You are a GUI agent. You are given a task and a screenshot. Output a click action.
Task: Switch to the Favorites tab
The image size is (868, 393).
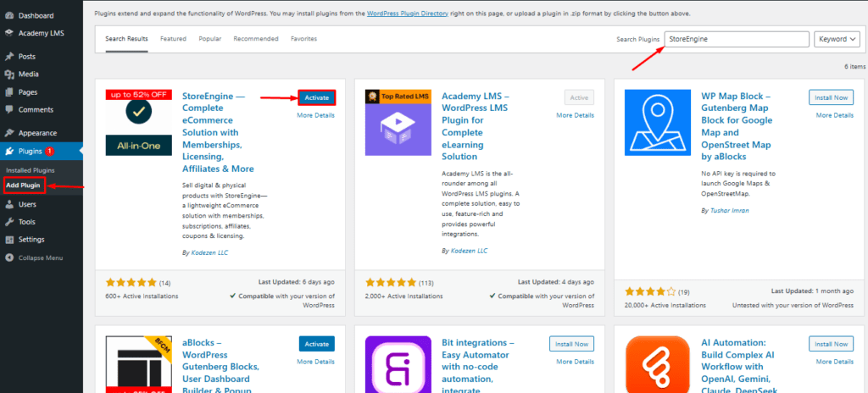click(x=304, y=39)
